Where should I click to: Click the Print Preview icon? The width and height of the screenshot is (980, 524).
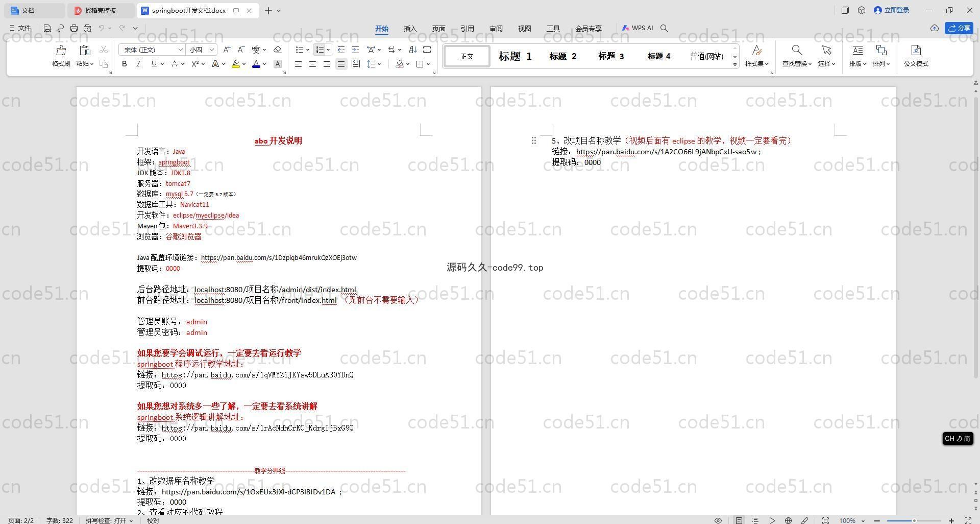(x=87, y=28)
